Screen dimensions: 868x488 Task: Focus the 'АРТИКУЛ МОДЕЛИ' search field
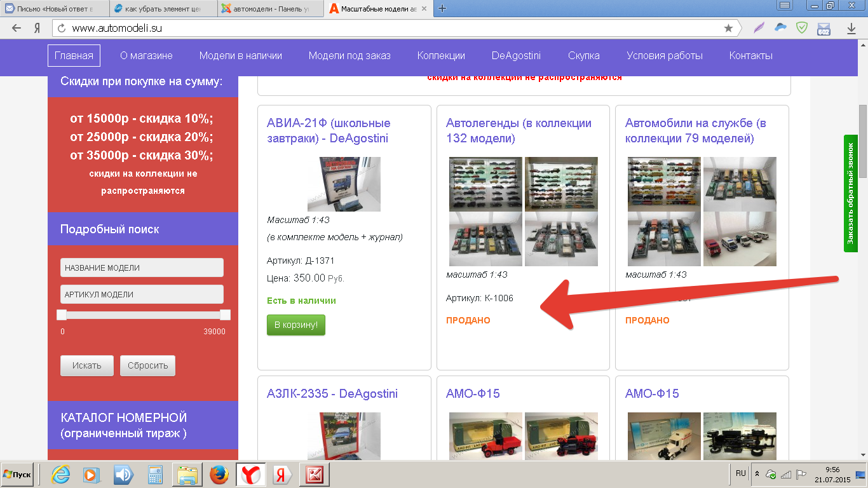pos(142,294)
